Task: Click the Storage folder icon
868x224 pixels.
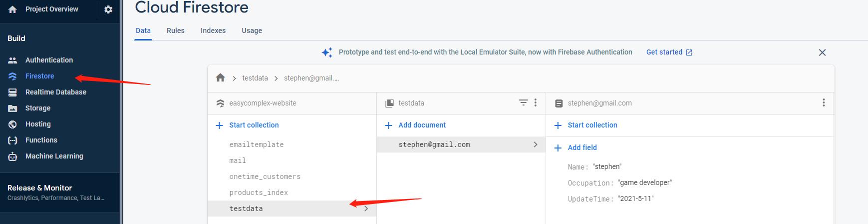Action: 13,108
